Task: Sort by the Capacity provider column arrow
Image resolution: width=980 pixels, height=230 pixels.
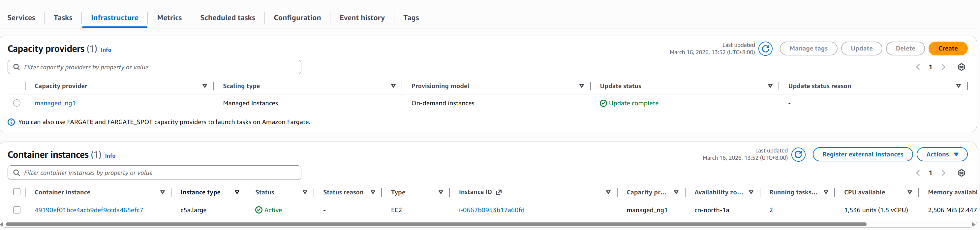Action: tap(205, 86)
